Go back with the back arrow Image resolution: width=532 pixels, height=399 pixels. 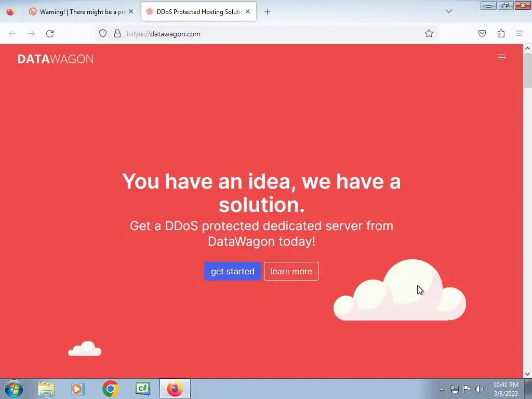[12, 34]
